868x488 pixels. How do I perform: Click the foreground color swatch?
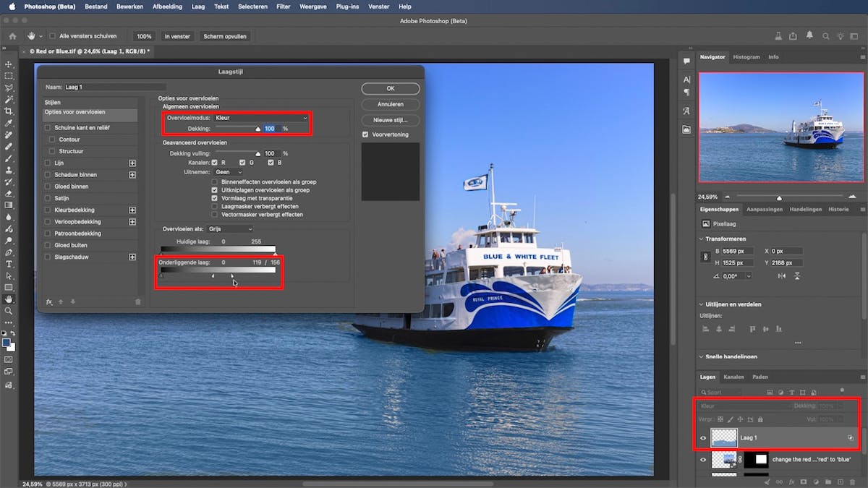click(7, 343)
